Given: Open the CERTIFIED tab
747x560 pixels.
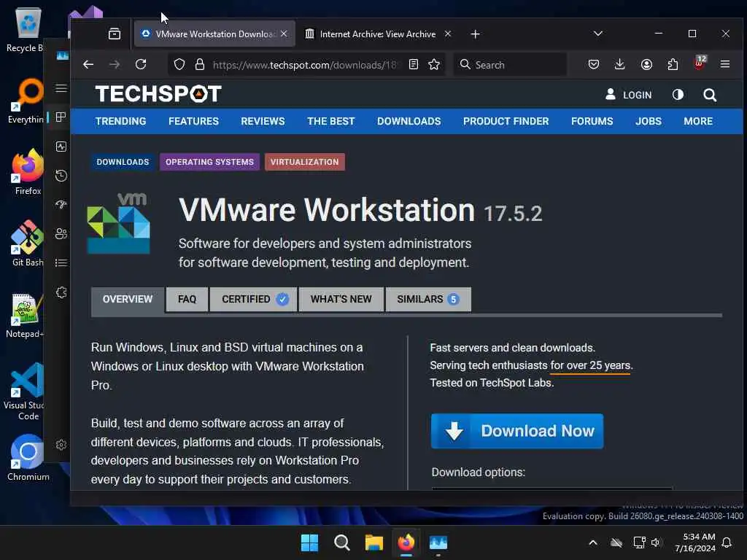Looking at the screenshot, I should [x=253, y=300].
